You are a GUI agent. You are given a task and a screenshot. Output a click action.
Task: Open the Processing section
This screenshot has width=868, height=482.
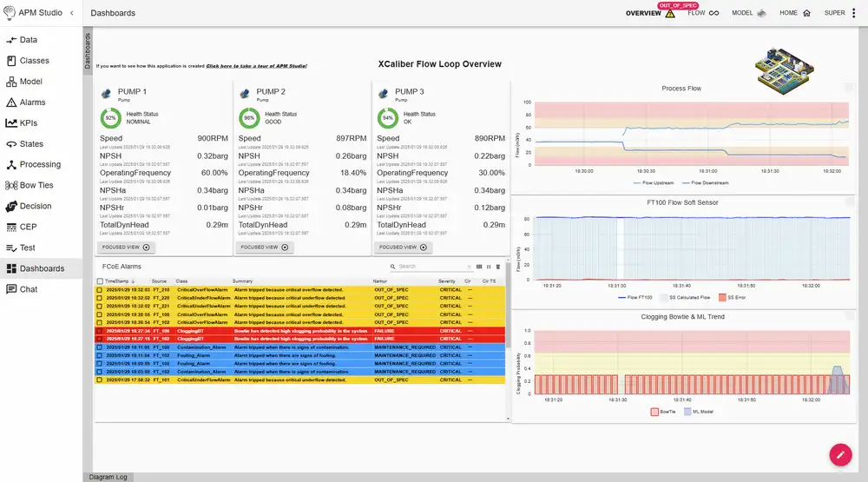[x=33, y=164]
